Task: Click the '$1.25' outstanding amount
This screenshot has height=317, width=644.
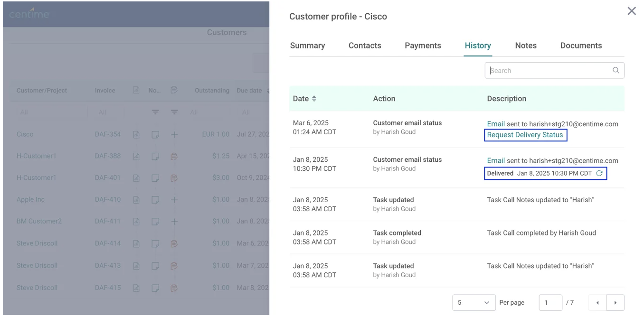Action: tap(221, 156)
